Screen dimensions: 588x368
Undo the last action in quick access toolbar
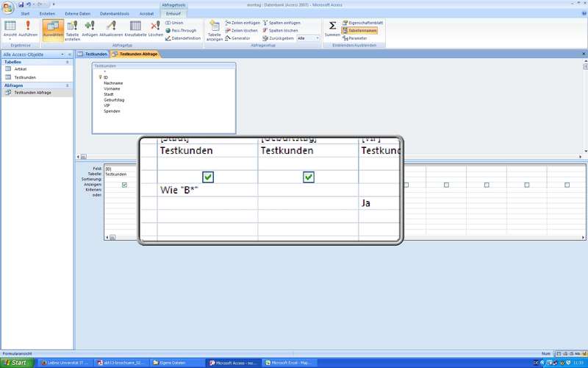point(29,4)
